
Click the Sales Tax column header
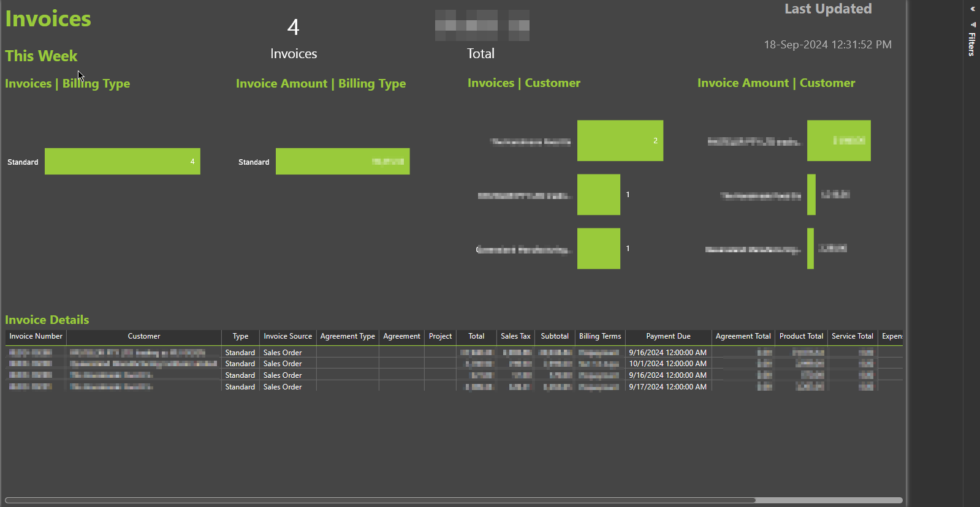coord(515,336)
